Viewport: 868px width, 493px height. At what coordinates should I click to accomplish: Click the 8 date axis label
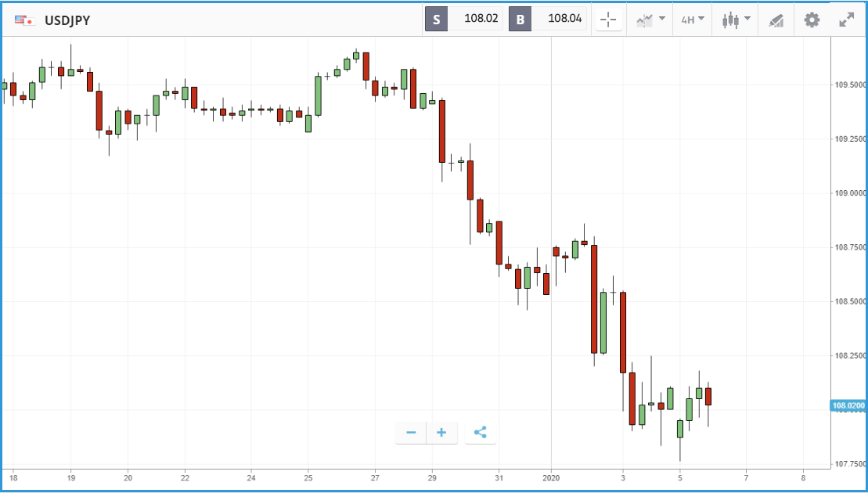(x=803, y=478)
